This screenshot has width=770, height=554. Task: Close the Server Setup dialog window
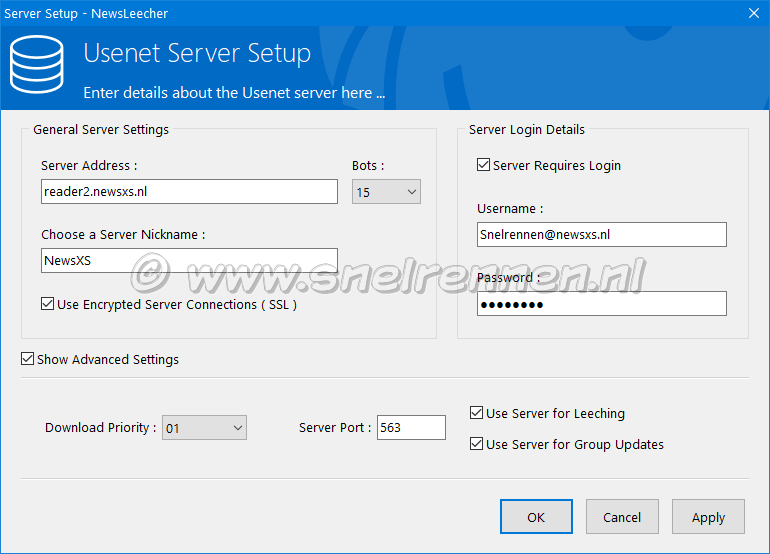pyautogui.click(x=754, y=13)
